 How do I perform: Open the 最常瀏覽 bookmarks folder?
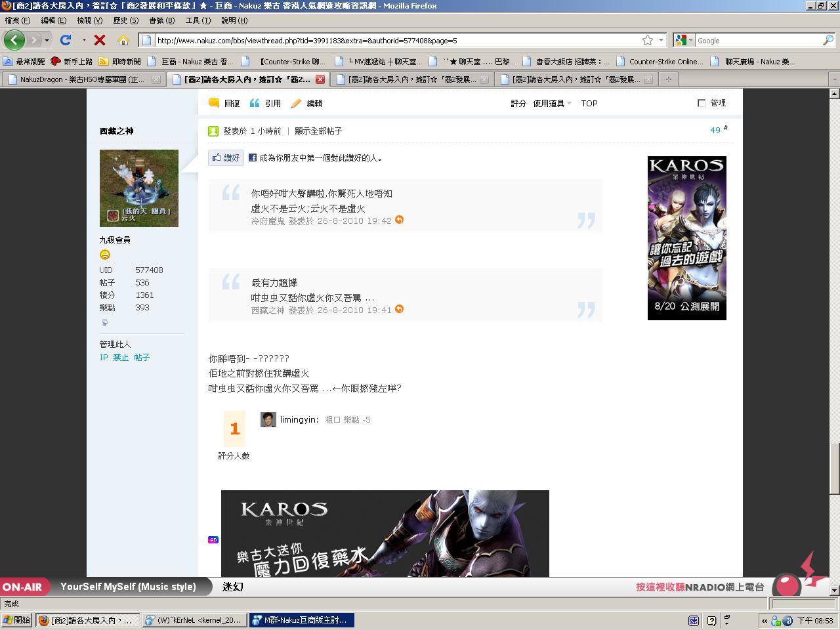coord(24,62)
